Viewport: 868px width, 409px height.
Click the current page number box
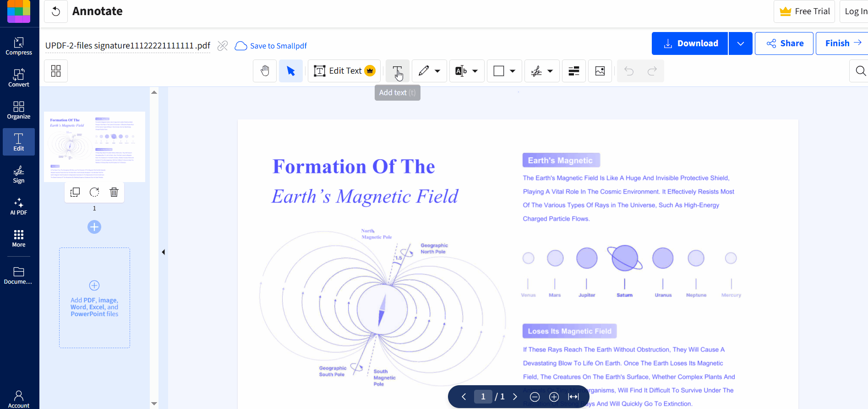tap(483, 397)
